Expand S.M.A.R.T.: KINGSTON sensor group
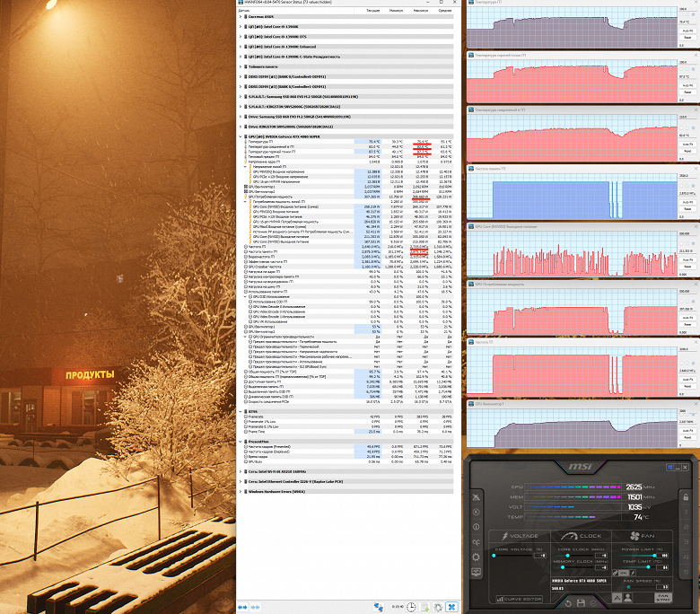The width and height of the screenshot is (700, 614). pos(241,107)
